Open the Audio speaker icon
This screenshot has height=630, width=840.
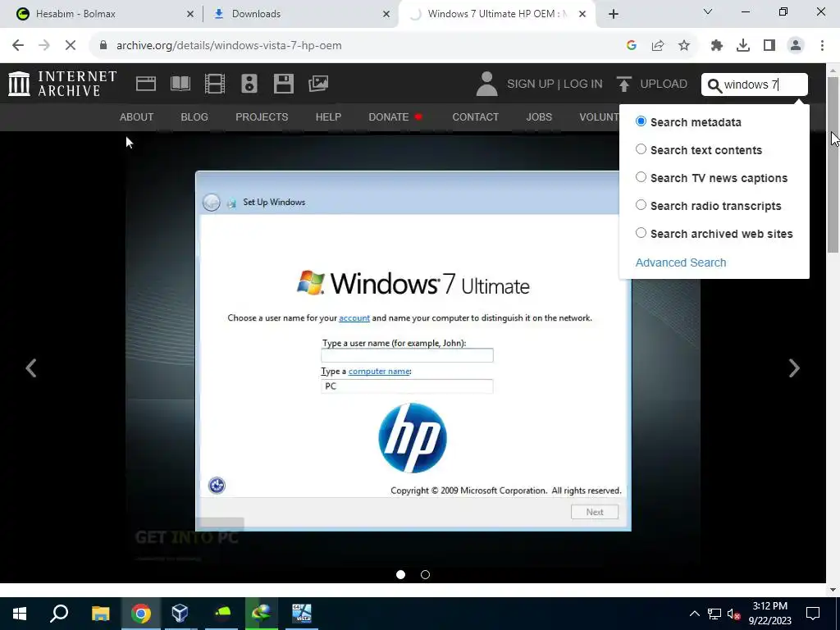249,84
